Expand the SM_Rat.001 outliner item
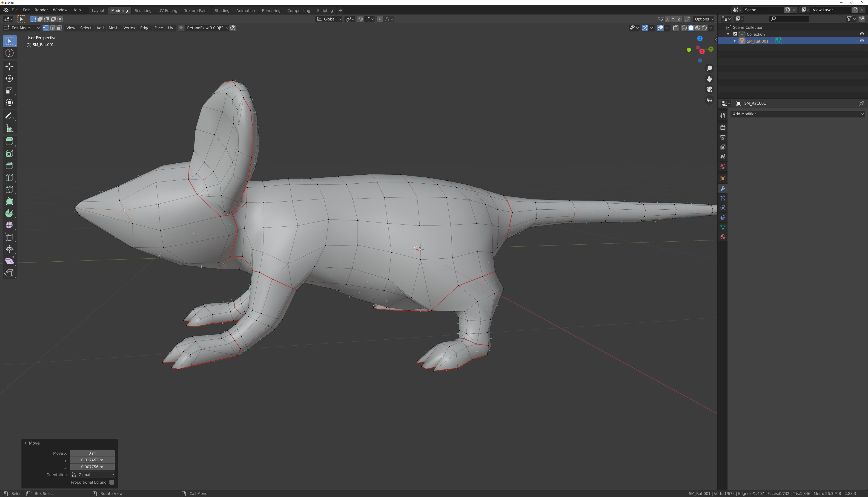 (735, 41)
